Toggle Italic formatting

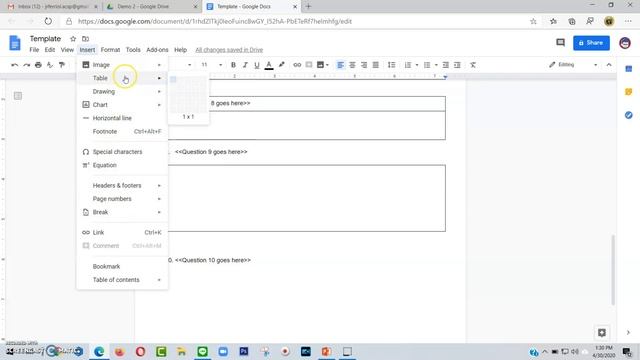coord(245,65)
